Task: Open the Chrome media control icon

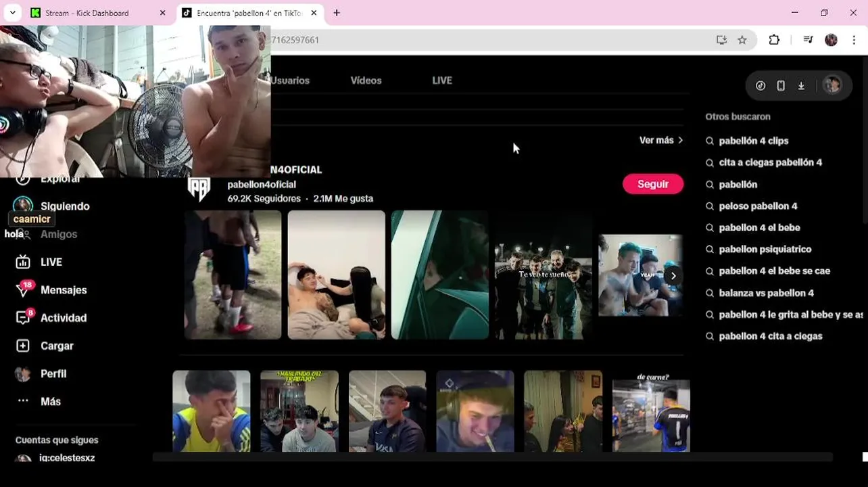Action: pos(808,40)
